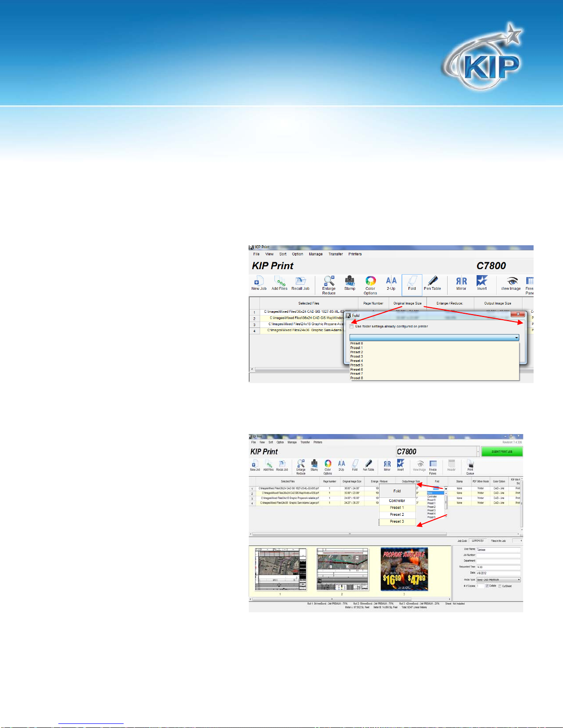Click Add Files in lower KIP Print window
The image size is (563, 728).
tap(268, 466)
